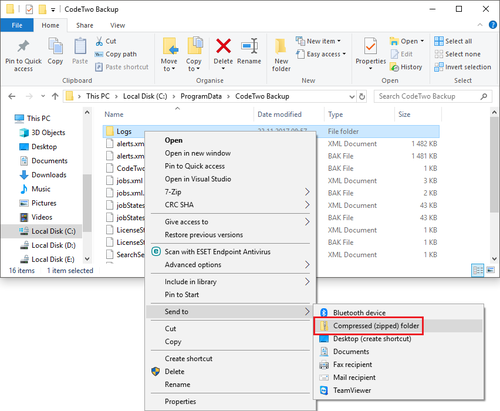Image resolution: width=500 pixels, height=411 pixels.
Task: Click Select none in ribbon
Action: tap(457, 54)
